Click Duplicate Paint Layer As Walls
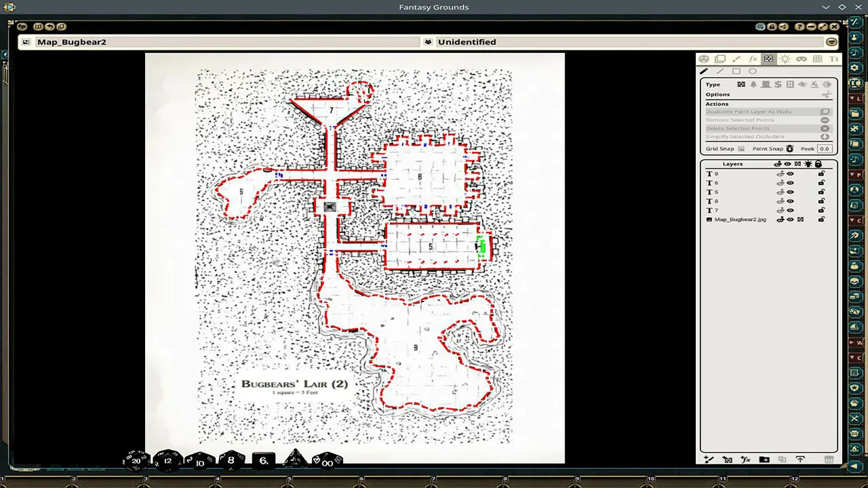868x488 pixels. point(768,112)
